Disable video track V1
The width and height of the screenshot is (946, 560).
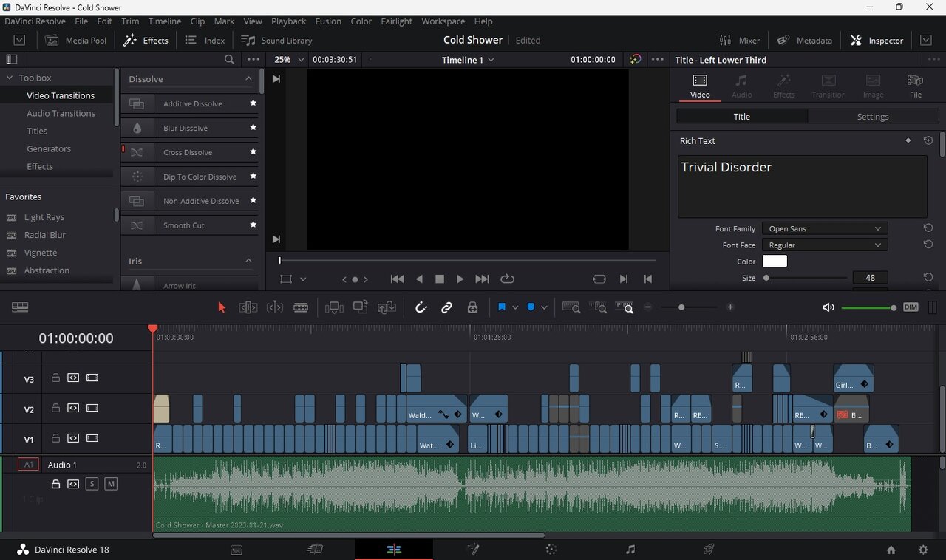click(x=92, y=438)
